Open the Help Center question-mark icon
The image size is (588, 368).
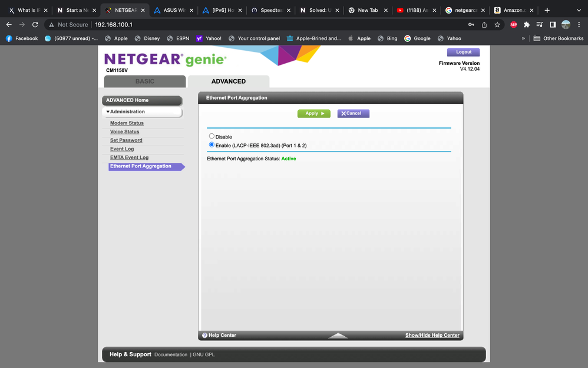(x=205, y=334)
